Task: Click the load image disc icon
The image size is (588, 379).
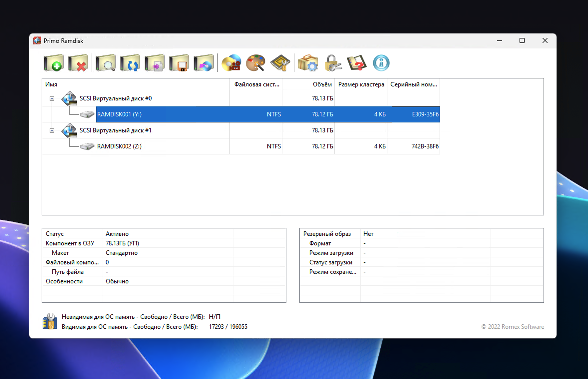Action: click(x=204, y=63)
